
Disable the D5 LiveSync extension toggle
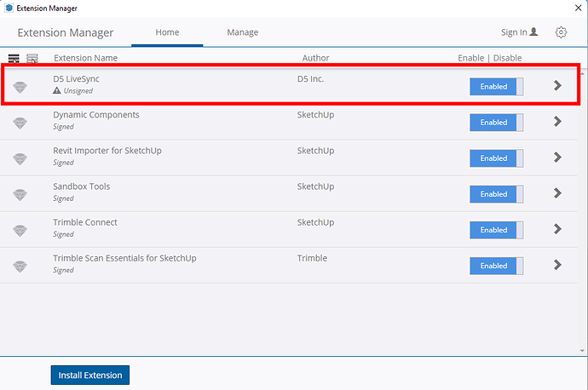(x=496, y=86)
